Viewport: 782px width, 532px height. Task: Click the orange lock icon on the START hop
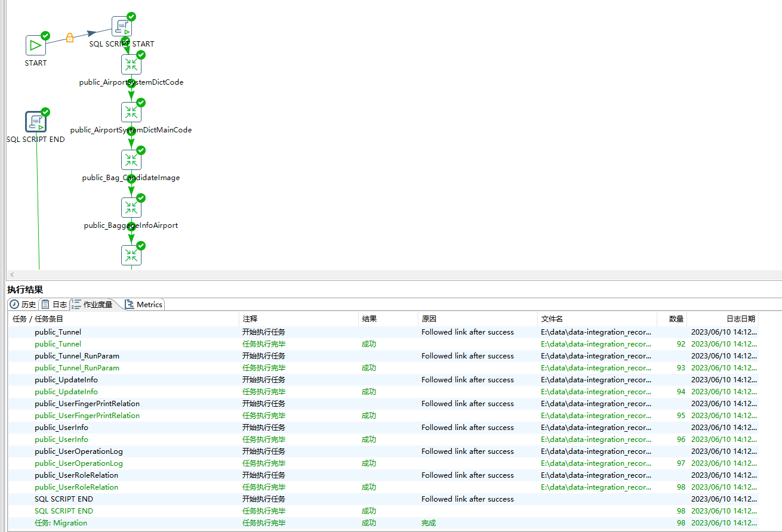(70, 38)
